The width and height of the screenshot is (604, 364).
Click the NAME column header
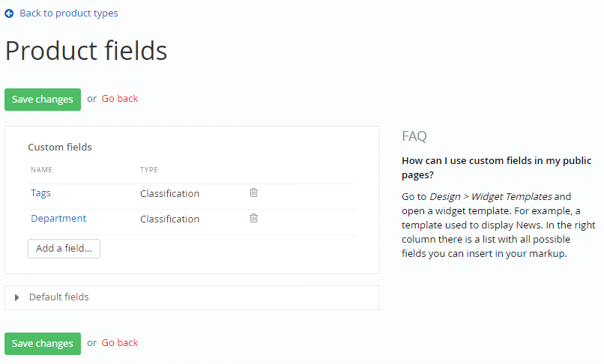click(x=42, y=170)
